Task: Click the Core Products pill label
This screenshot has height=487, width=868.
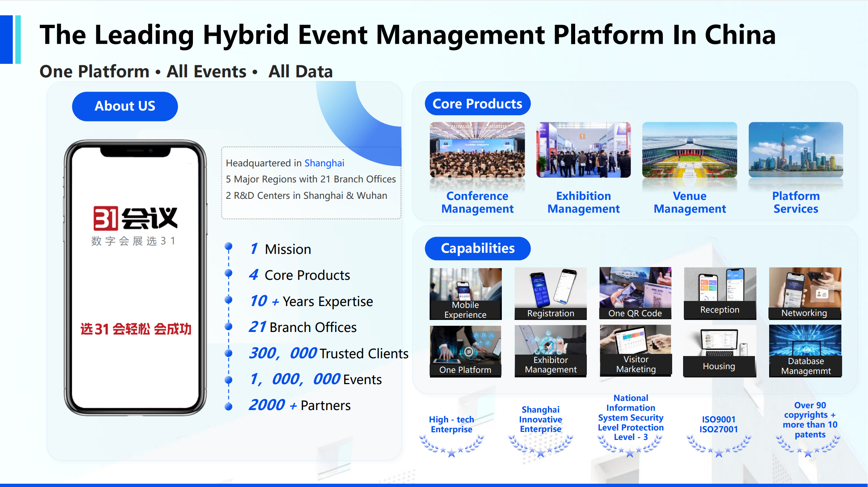Action: pyautogui.click(x=477, y=104)
